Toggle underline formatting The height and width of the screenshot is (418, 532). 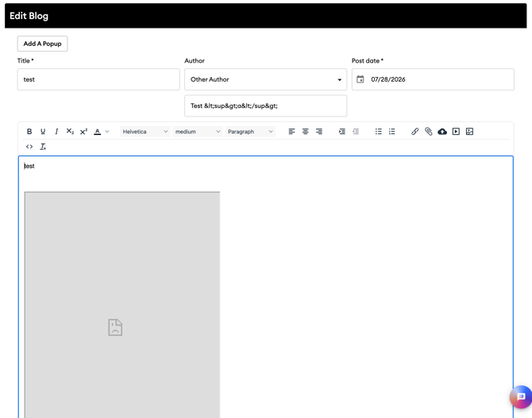pyautogui.click(x=43, y=132)
